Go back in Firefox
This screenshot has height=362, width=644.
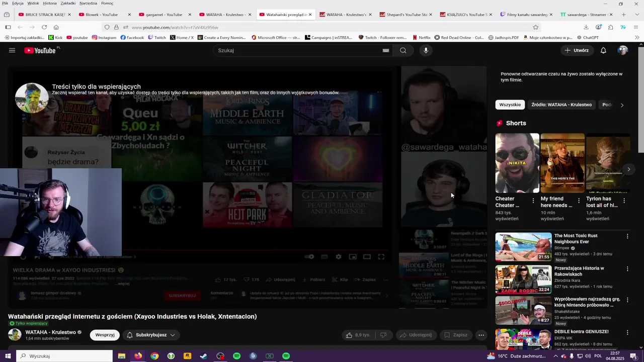pos(20,27)
